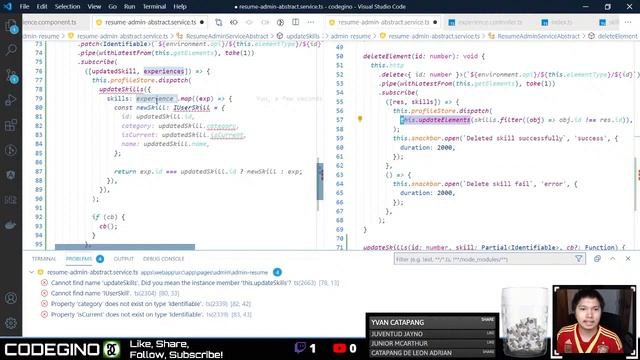Click the updateSkills breadcrumb in left editor
640x360 pixels.
click(302, 36)
